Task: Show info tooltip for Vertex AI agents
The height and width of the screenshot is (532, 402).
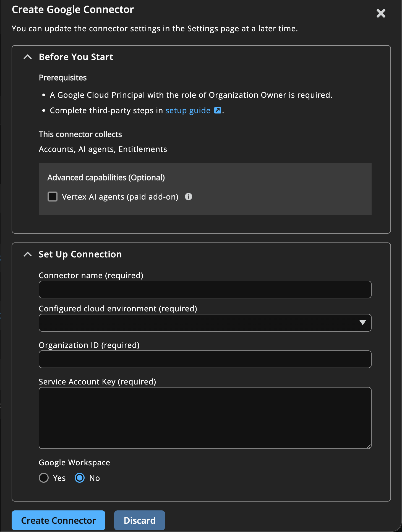Action: click(x=188, y=197)
